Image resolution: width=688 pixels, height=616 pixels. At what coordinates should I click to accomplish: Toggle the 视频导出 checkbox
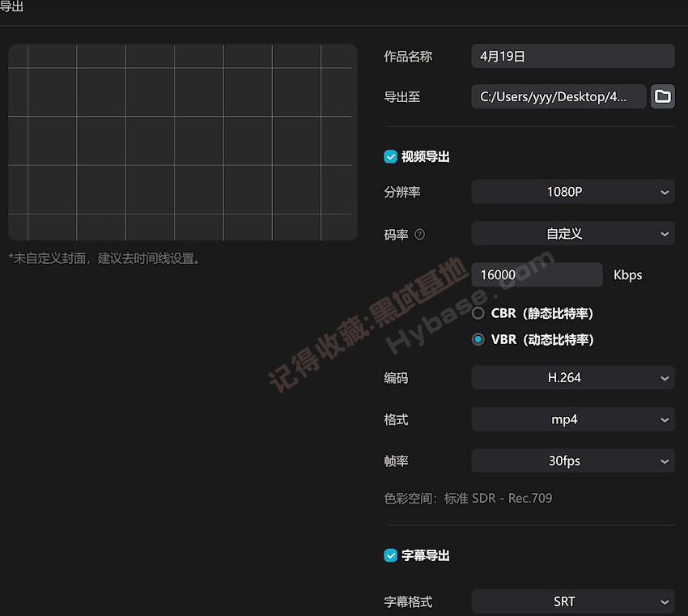pyautogui.click(x=390, y=157)
